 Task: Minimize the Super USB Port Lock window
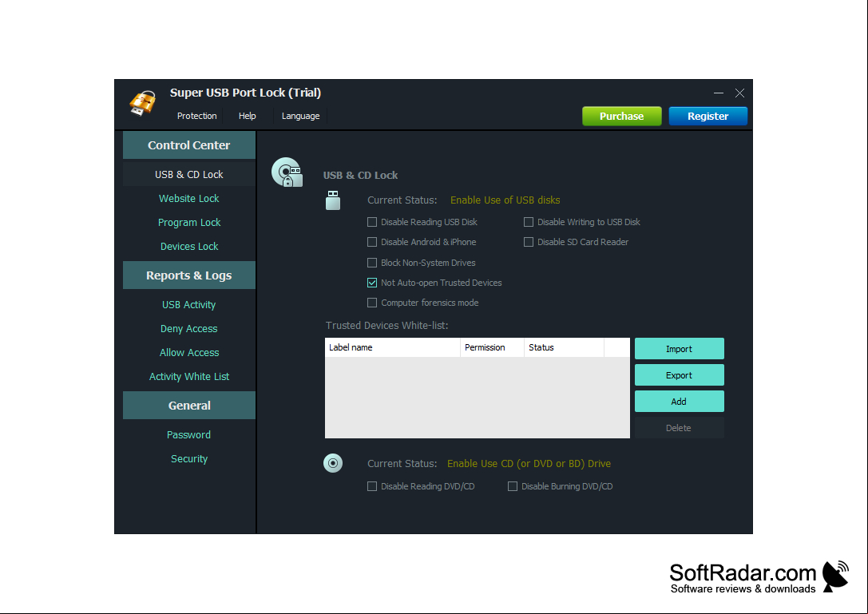[x=719, y=93]
